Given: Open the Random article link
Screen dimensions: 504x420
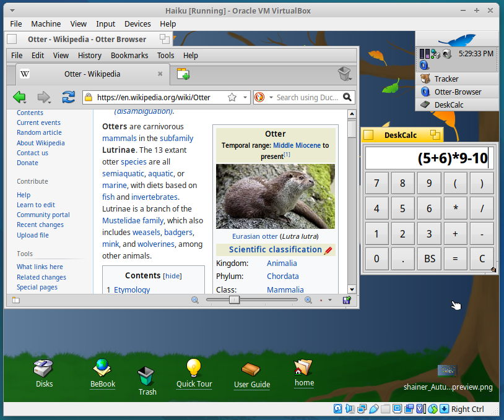Looking at the screenshot, I should coord(39,132).
